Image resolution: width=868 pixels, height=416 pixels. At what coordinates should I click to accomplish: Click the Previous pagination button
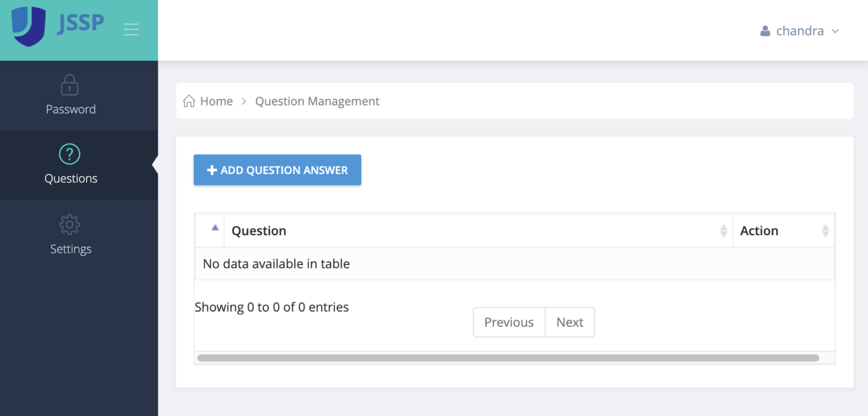(x=509, y=322)
